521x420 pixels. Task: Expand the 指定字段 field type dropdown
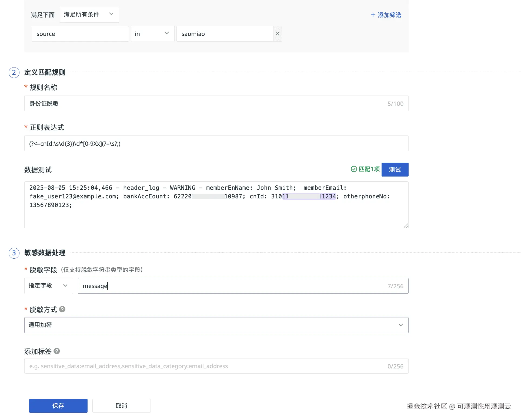48,286
